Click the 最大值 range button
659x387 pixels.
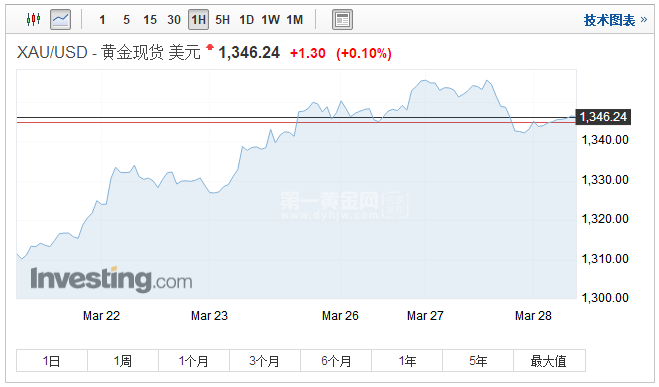[x=549, y=361]
